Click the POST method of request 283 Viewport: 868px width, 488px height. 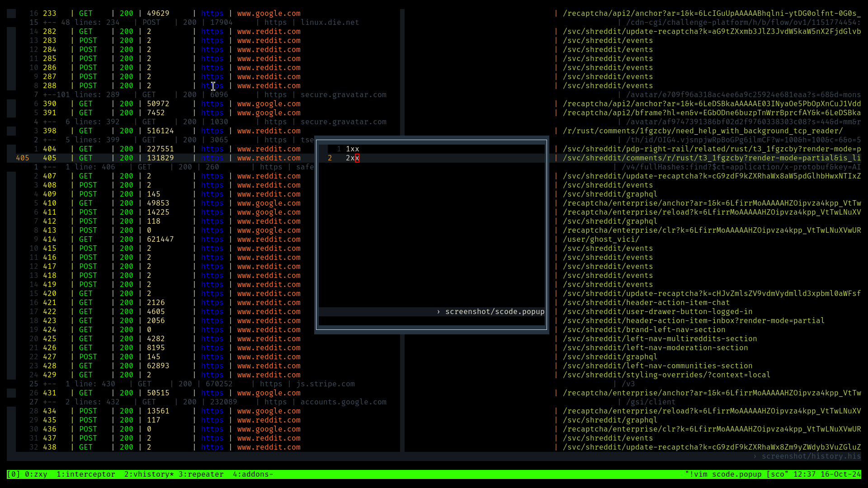(88, 41)
